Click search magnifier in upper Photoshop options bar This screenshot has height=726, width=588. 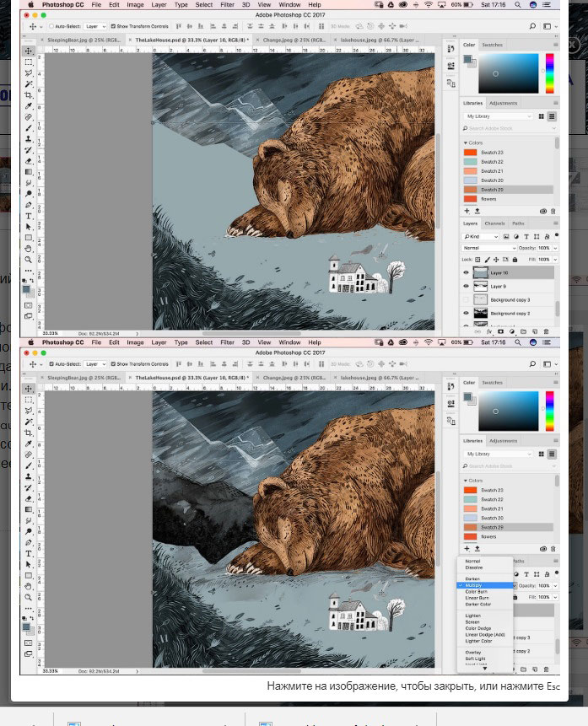point(532,26)
